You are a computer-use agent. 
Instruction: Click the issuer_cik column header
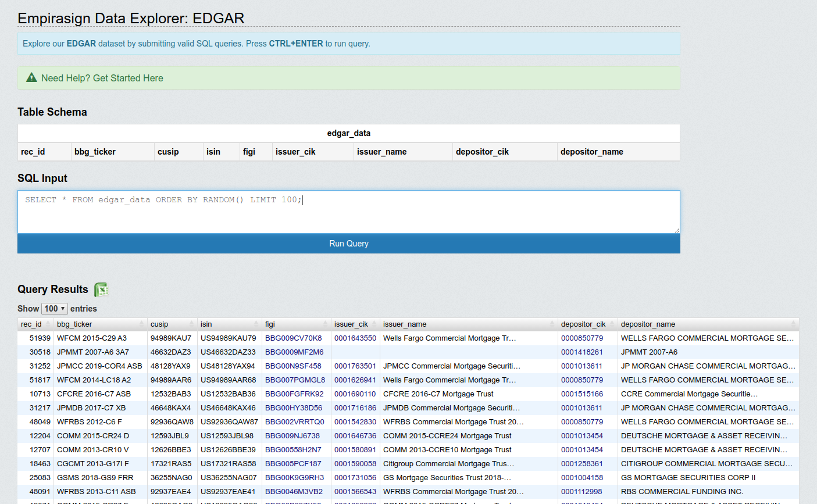[x=351, y=324]
